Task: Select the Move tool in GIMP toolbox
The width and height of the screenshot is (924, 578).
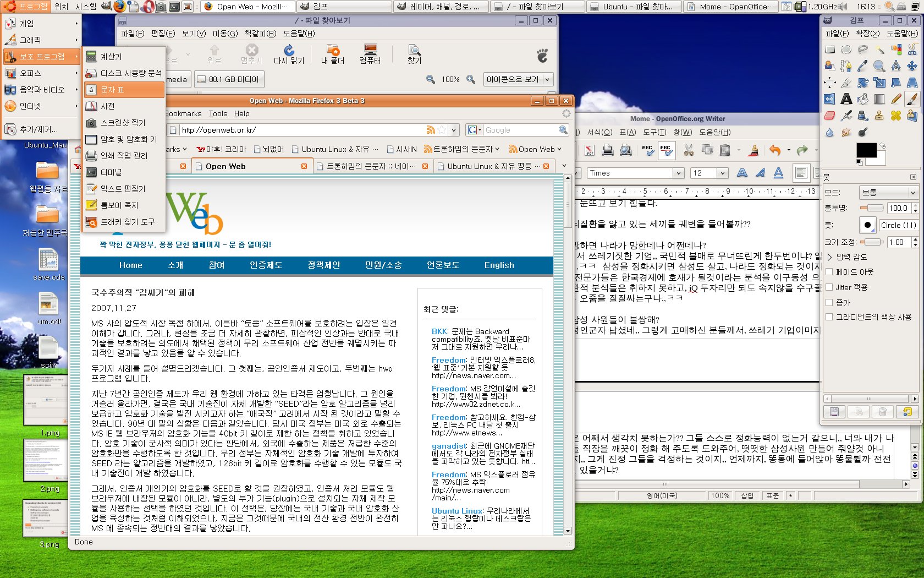Action: [x=912, y=67]
